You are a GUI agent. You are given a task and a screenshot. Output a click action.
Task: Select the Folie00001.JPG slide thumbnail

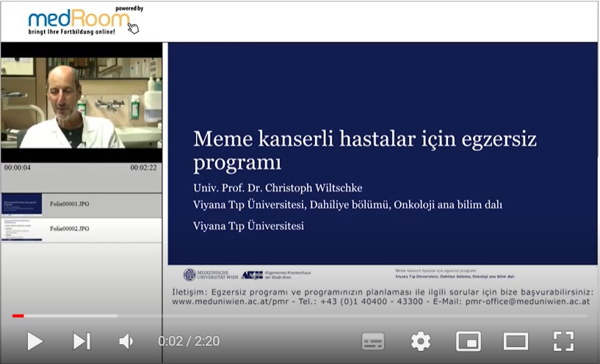point(21,203)
